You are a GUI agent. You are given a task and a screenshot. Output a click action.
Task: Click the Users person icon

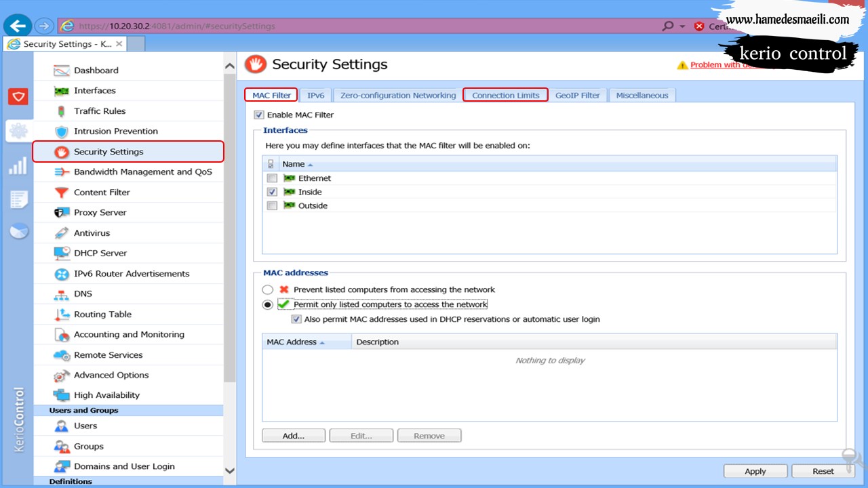(x=62, y=426)
